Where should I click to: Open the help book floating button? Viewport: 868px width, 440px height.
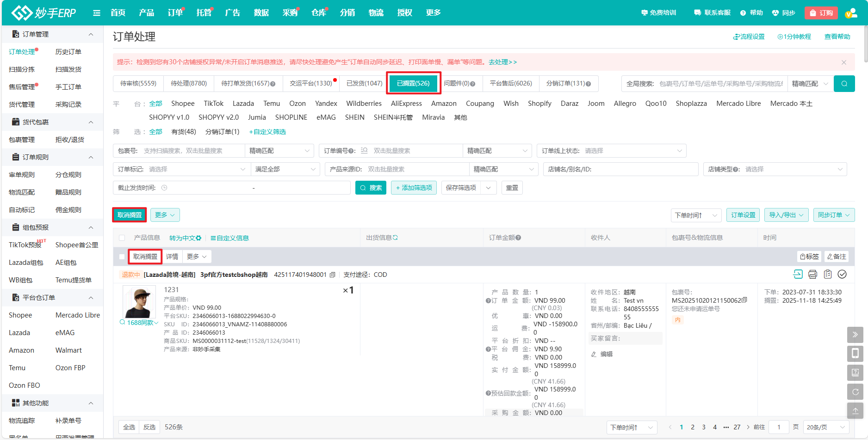point(855,373)
